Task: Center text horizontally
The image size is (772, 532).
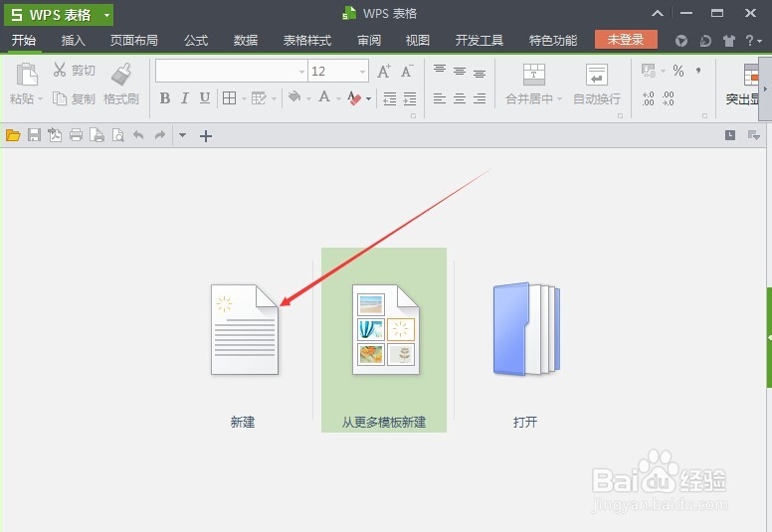Action: (460, 98)
